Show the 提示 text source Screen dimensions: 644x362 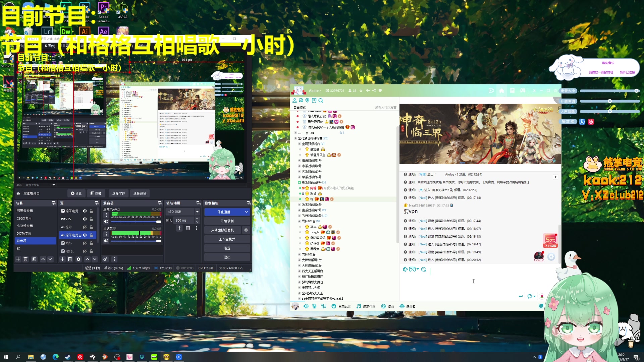(85, 227)
